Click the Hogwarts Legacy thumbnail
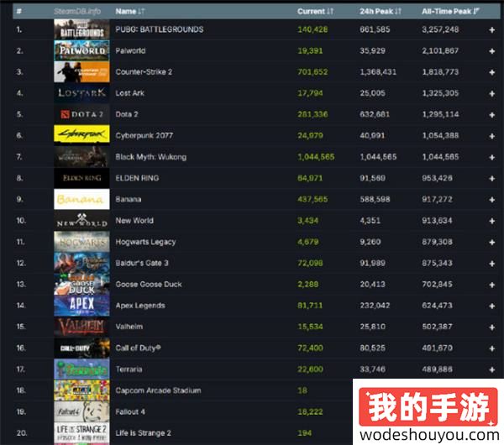 point(81,242)
